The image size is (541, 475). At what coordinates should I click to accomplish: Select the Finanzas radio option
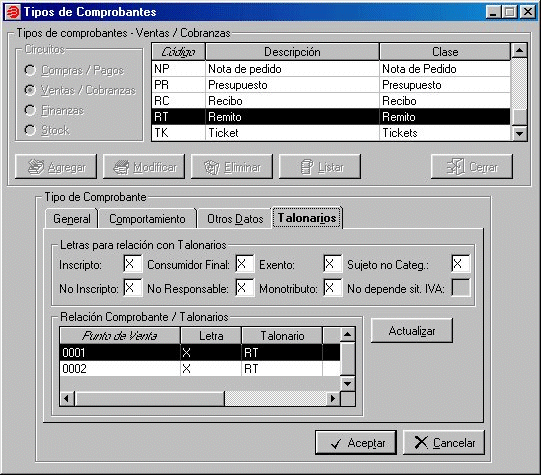30,110
